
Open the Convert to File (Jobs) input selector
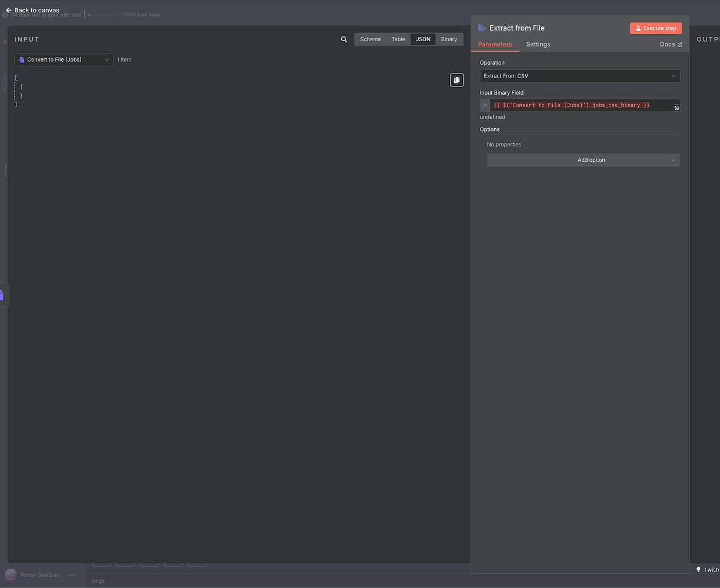[x=63, y=59]
